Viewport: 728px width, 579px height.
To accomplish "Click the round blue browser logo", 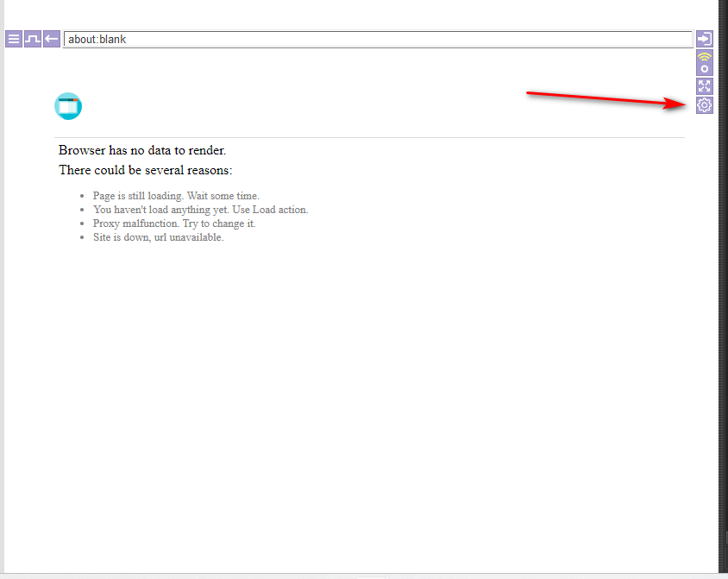I will click(x=68, y=106).
